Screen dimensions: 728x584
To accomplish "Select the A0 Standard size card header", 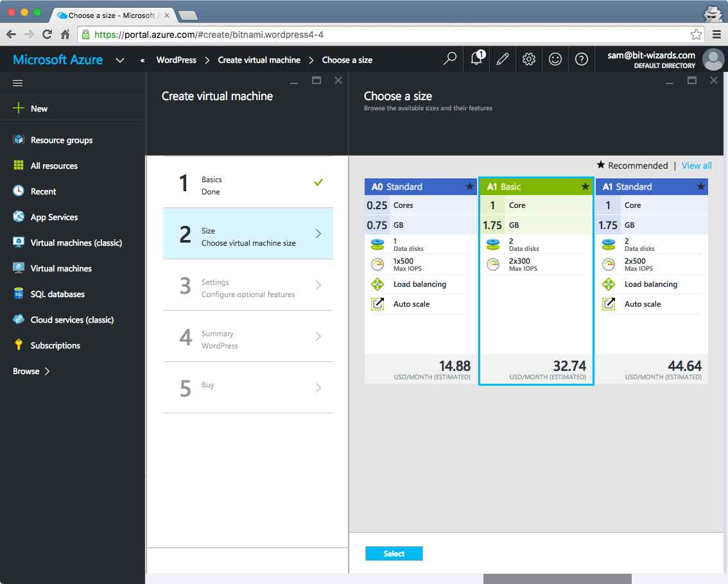I will point(420,187).
